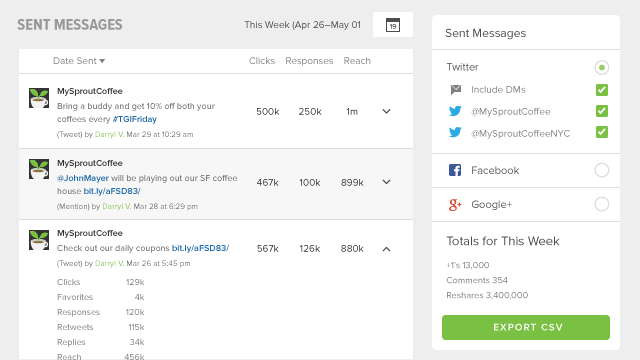Open the calendar date picker icon
The image size is (640, 360).
393,25
